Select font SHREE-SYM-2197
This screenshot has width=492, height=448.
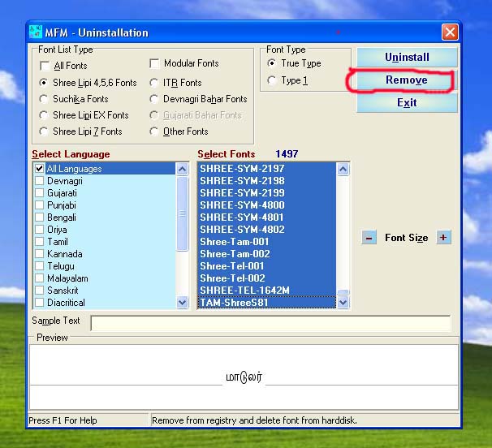point(267,169)
